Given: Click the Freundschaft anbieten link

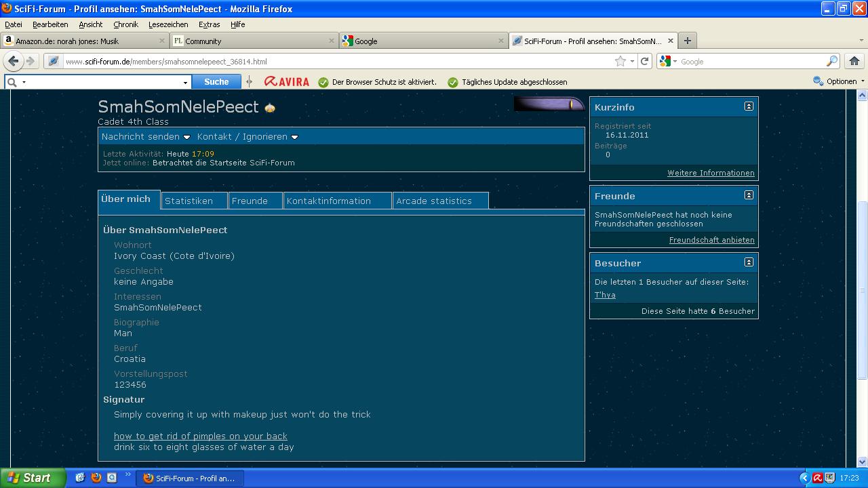Looking at the screenshot, I should (x=711, y=240).
